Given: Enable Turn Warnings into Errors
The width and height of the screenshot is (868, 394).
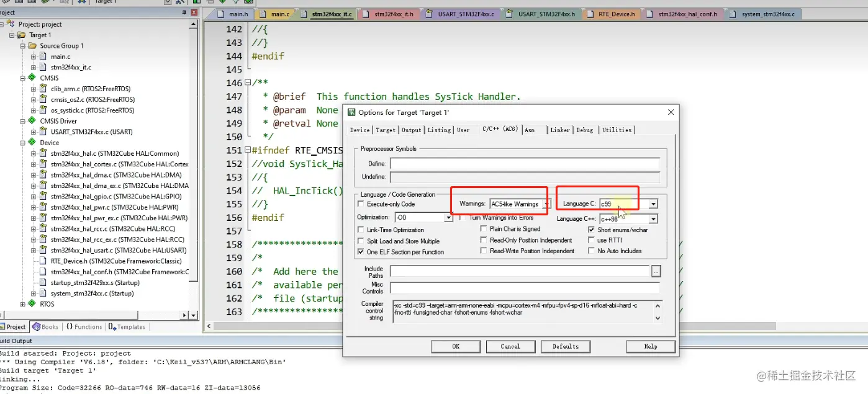Looking at the screenshot, I should (x=463, y=218).
